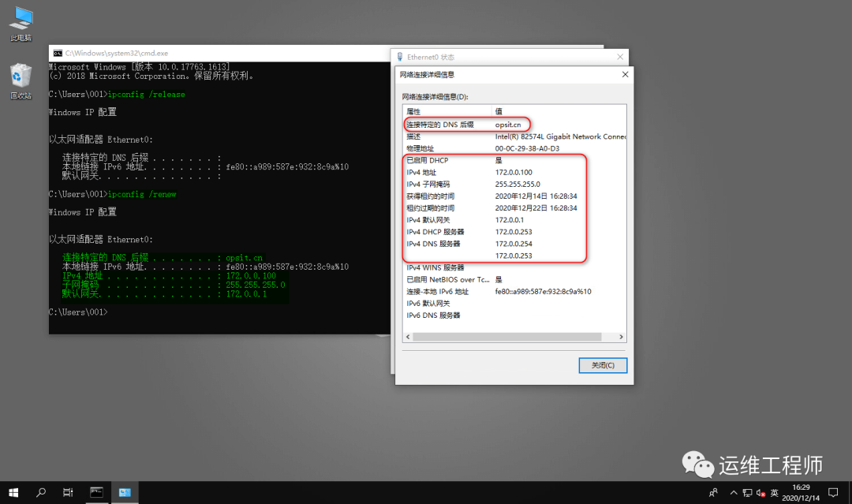Viewport: 852px width, 504px height.
Task: Select the subnet mask 255.255.255.0 value
Action: tap(518, 184)
